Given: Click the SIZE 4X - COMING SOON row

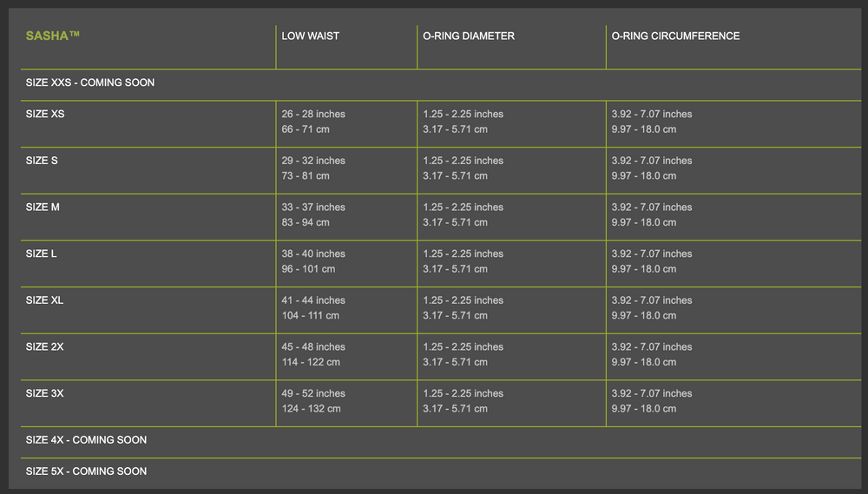Looking at the screenshot, I should tap(86, 440).
